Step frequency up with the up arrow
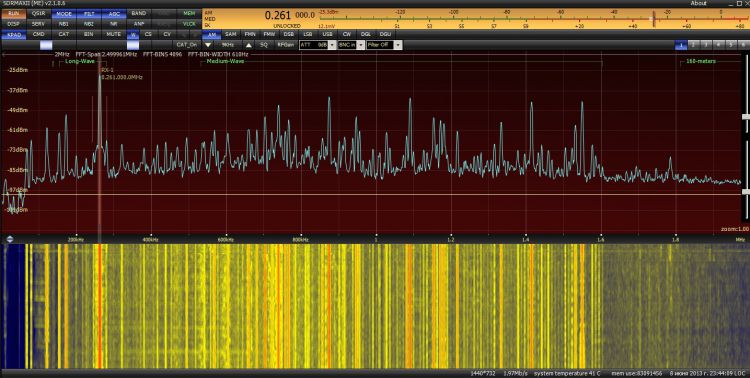The width and height of the screenshot is (750, 378). pyautogui.click(x=249, y=45)
